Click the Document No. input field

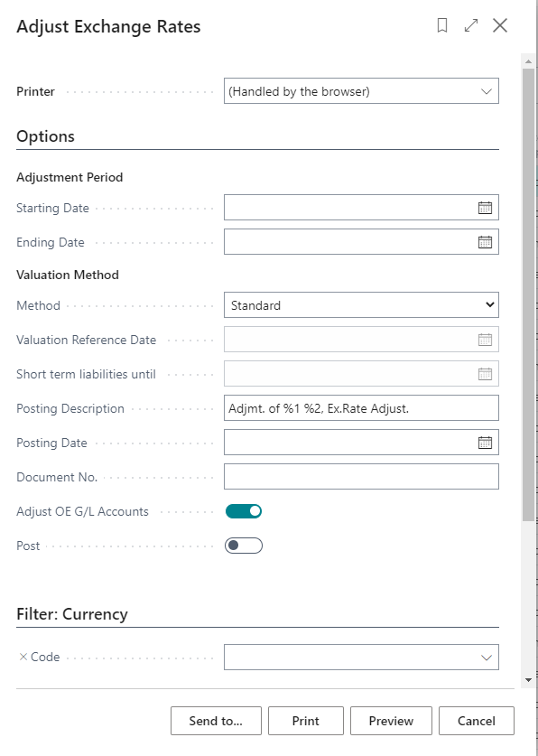coord(361,476)
